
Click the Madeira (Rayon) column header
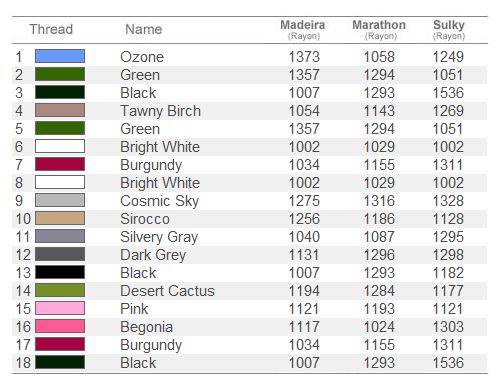(303, 29)
